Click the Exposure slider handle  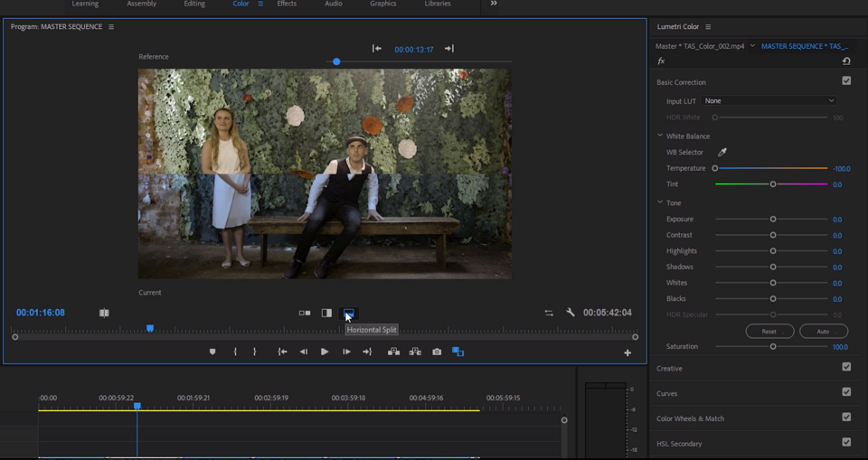[x=773, y=220]
